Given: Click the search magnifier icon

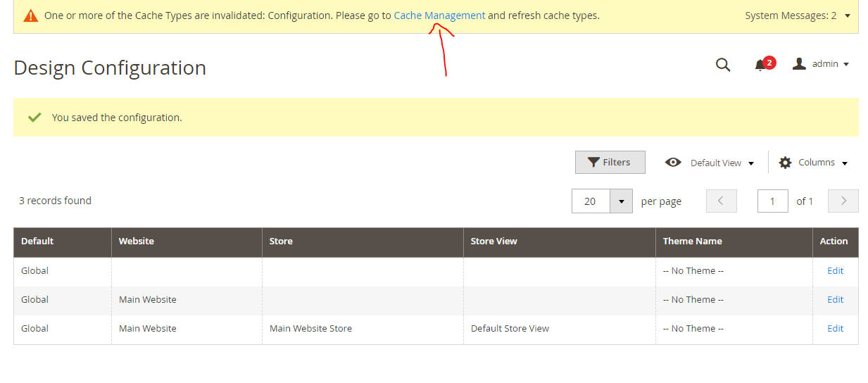Looking at the screenshot, I should coord(723,65).
